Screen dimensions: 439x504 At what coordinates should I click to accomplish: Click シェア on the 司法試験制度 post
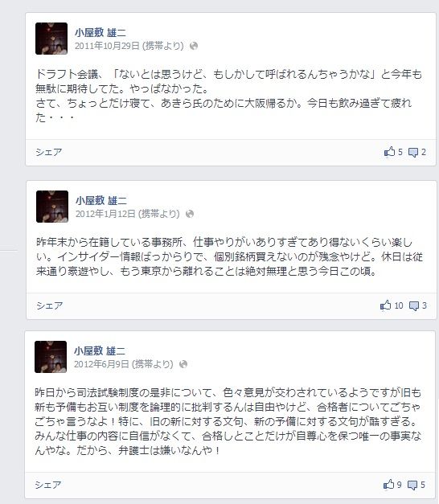tap(48, 485)
